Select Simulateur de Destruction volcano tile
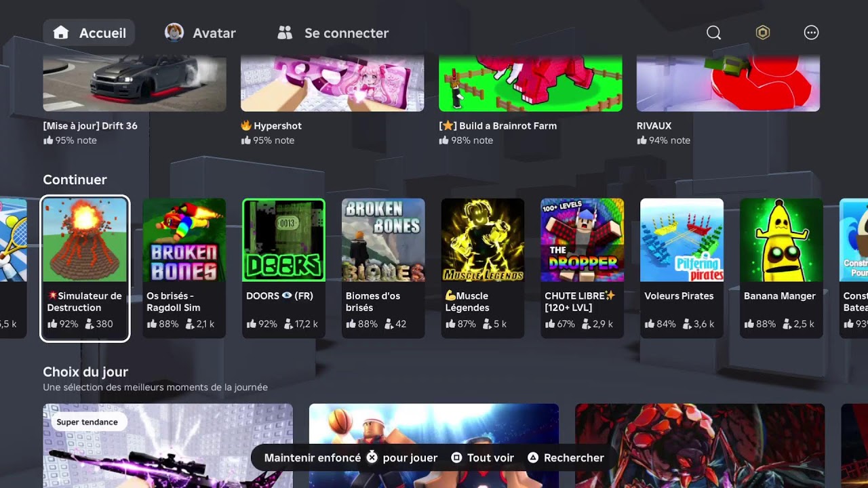The width and height of the screenshot is (868, 488). pos(85,268)
